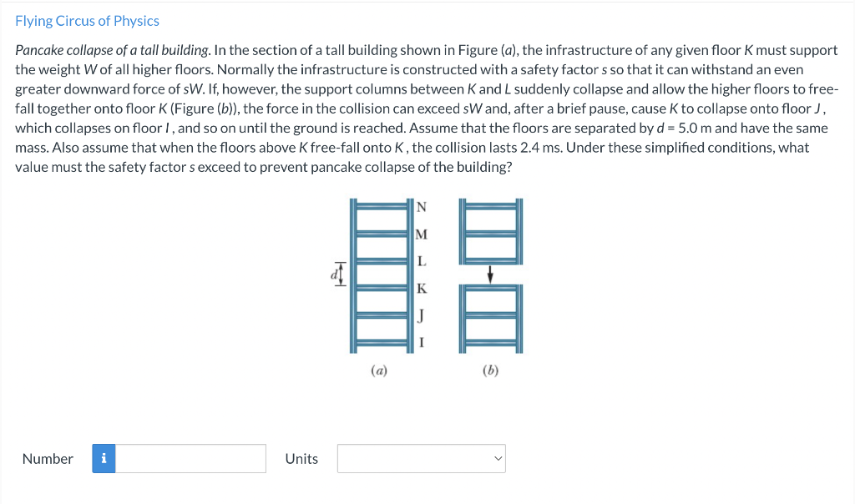Open the Units dropdown menu
The width and height of the screenshot is (855, 504).
(x=421, y=458)
